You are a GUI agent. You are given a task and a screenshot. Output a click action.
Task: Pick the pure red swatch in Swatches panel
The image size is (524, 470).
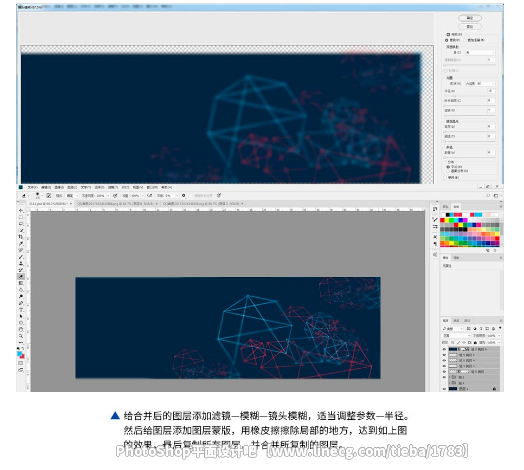coord(442,220)
